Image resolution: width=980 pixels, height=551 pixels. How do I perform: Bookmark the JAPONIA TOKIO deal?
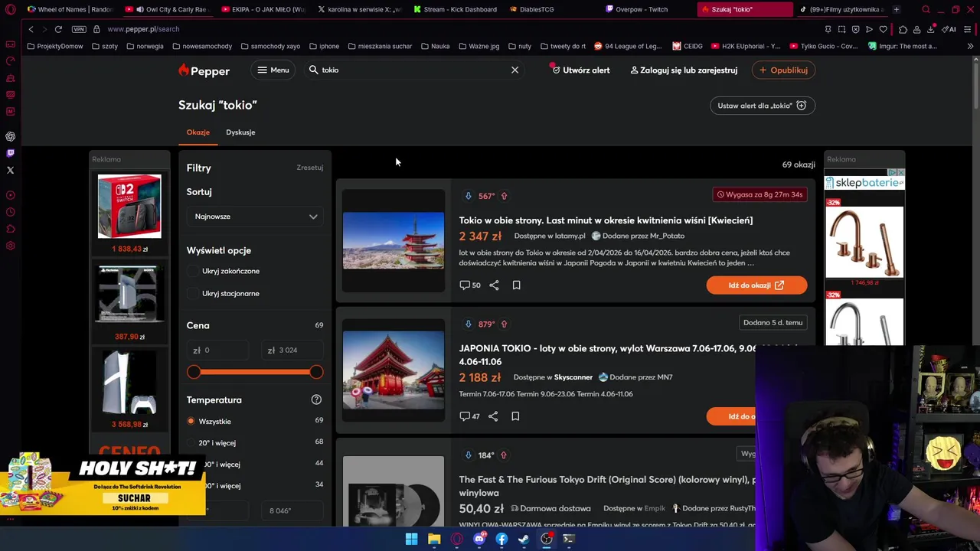tap(515, 416)
